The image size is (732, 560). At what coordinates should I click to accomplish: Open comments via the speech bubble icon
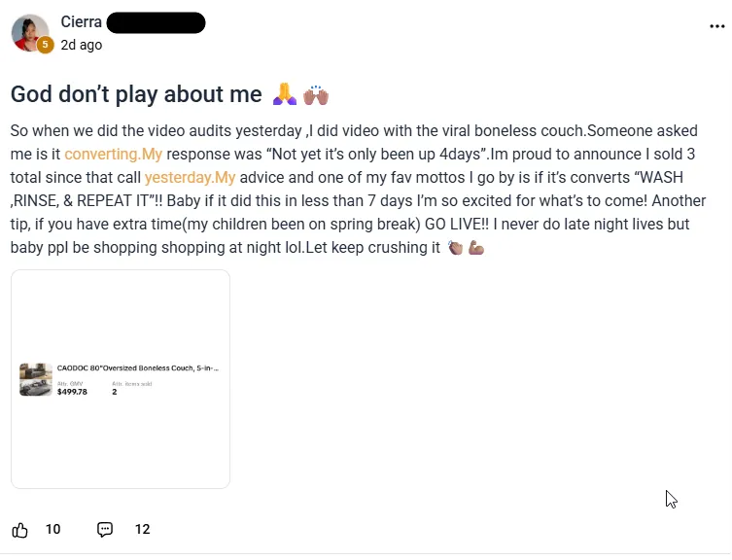coord(105,530)
